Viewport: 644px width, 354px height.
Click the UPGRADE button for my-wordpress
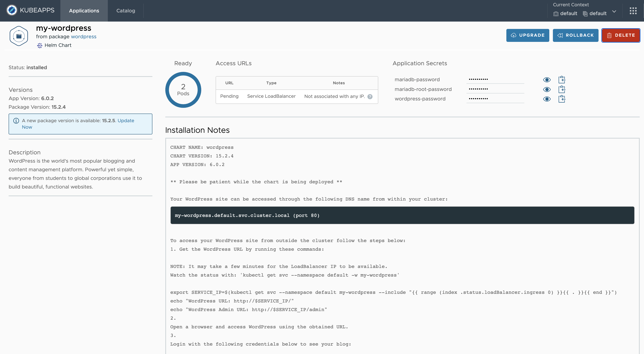[528, 35]
